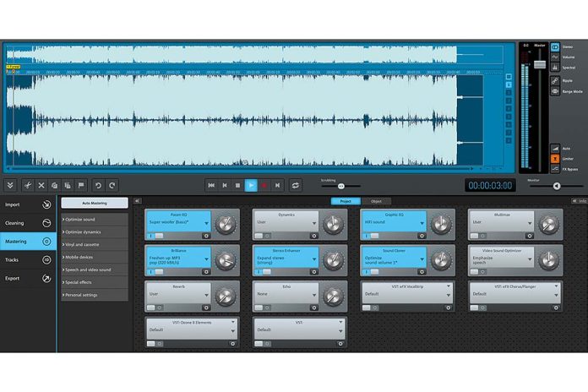Open Personal settings presets
Viewport: 588px width, 392px height.
point(95,295)
